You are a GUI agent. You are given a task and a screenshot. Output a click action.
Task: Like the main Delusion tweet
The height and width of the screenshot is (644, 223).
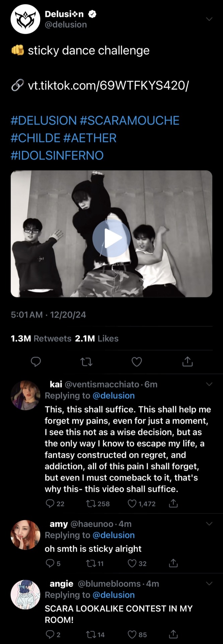tap(137, 362)
